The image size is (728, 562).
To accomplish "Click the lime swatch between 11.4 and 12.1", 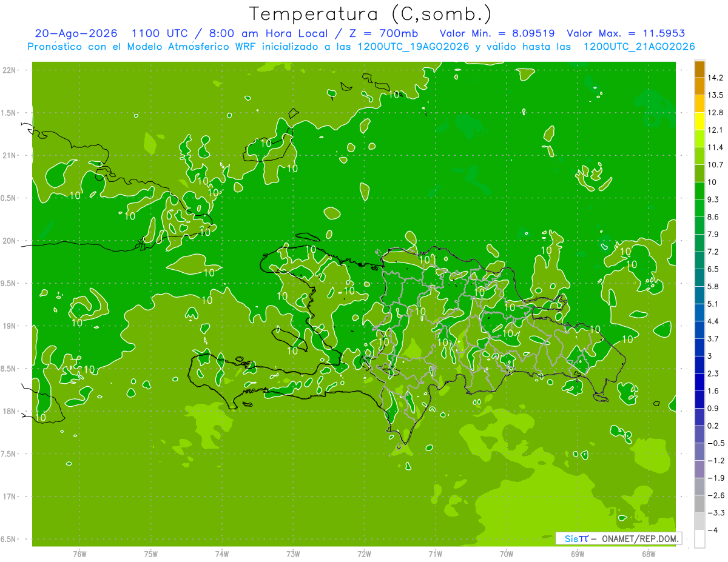I will tap(699, 139).
